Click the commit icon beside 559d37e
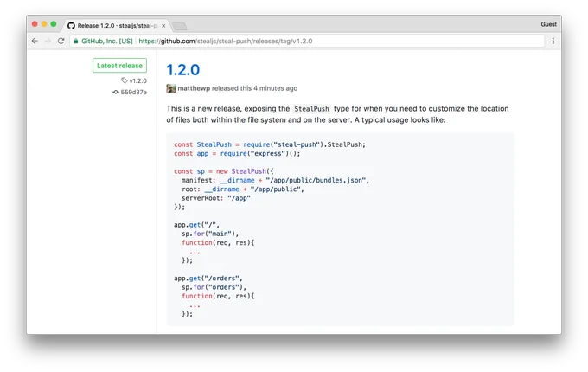The width and height of the screenshot is (588, 372). pyautogui.click(x=116, y=92)
